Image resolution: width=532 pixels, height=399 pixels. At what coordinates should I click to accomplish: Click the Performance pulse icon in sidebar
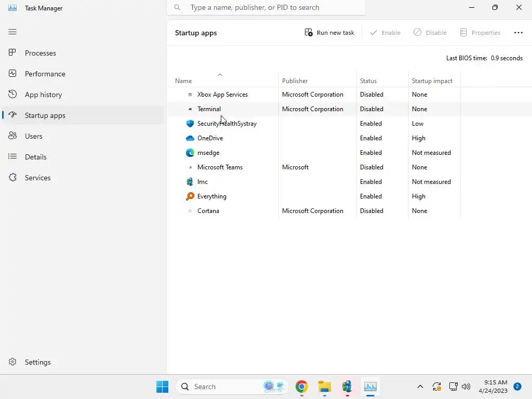click(x=12, y=74)
